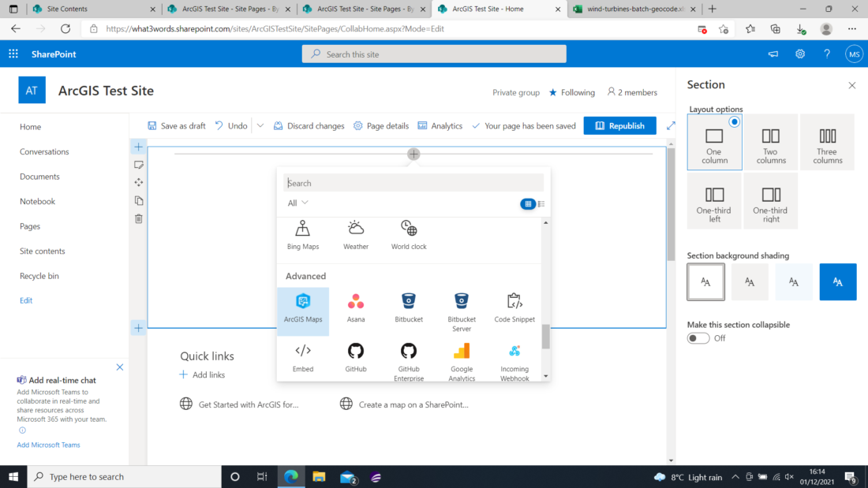Expand page to full width with arrow icon
Image resolution: width=868 pixels, height=488 pixels.
671,125
